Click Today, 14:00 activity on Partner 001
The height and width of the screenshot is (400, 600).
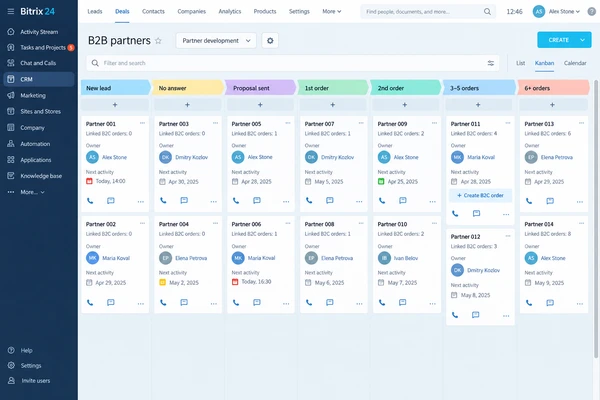pos(110,181)
